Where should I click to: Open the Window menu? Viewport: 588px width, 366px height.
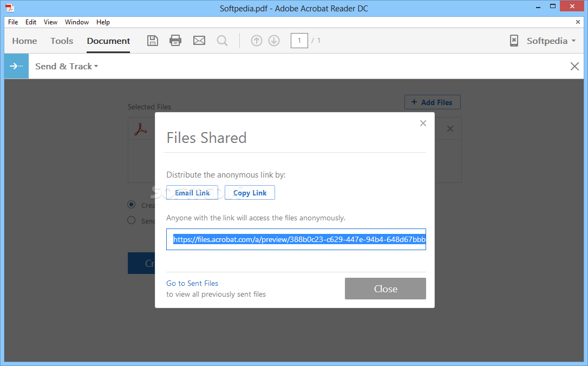pyautogui.click(x=77, y=22)
